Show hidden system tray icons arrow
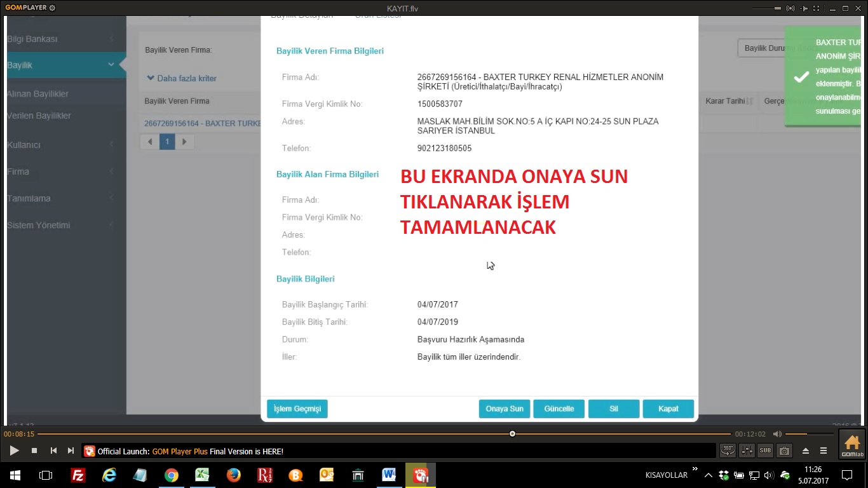 click(708, 475)
